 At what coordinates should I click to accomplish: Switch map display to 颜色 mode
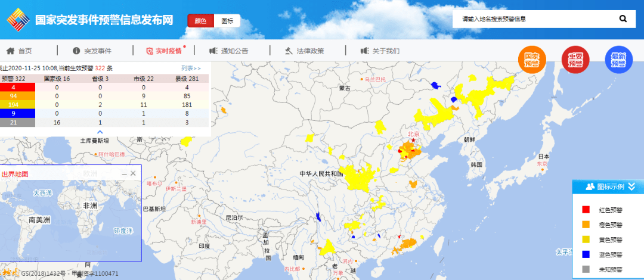[x=200, y=21]
